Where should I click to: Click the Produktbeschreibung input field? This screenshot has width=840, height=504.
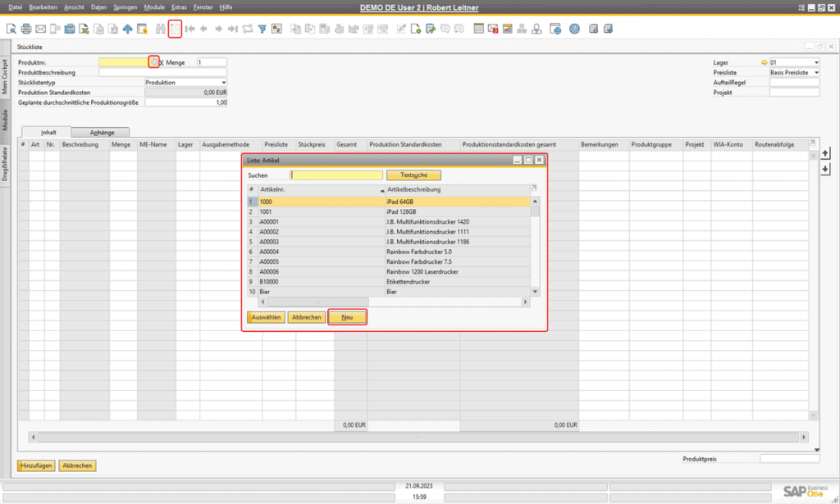[x=163, y=73]
